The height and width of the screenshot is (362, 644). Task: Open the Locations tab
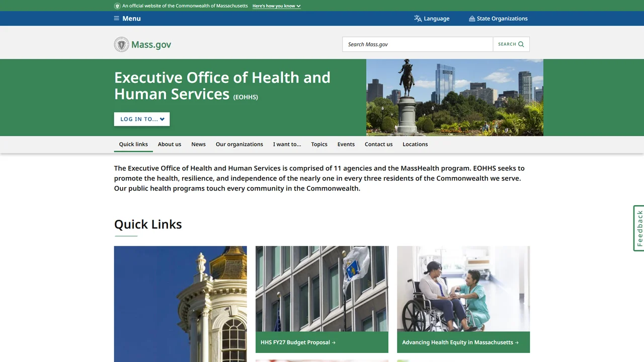(415, 144)
